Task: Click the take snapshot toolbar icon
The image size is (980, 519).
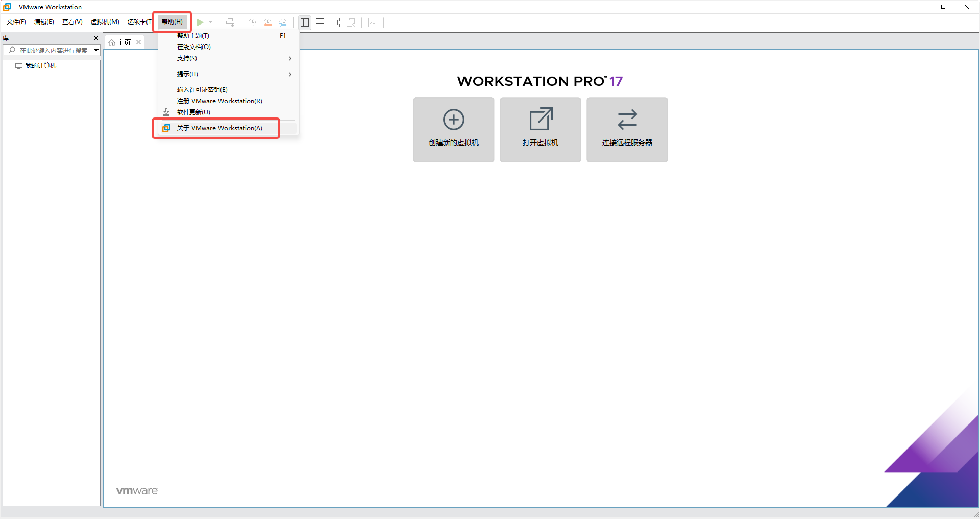Action: pyautogui.click(x=252, y=22)
